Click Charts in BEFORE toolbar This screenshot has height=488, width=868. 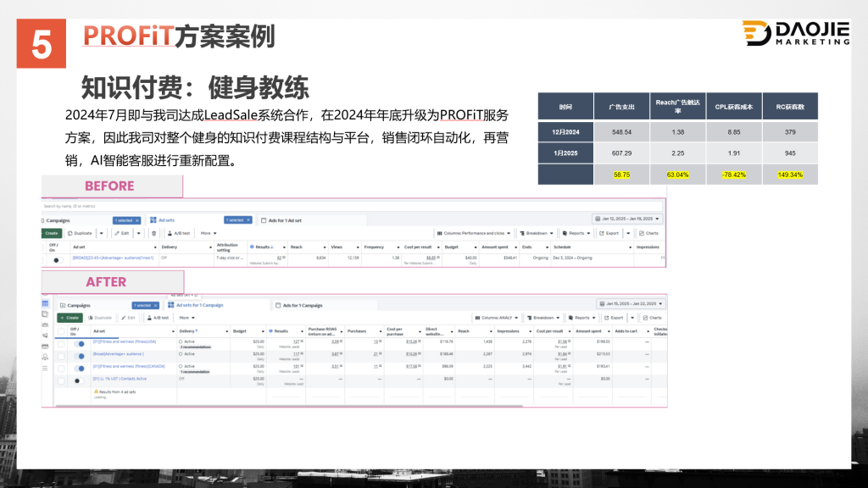click(x=648, y=234)
